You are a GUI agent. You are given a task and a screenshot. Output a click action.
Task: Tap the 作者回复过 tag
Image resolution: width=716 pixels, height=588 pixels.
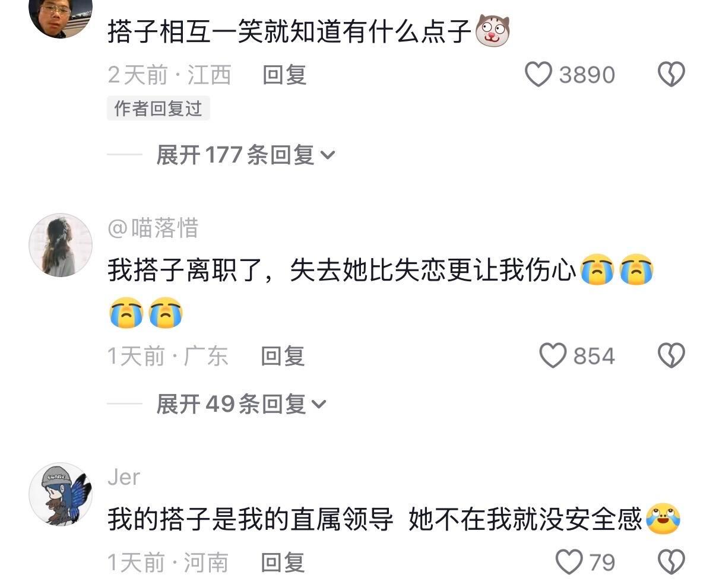[x=158, y=109]
